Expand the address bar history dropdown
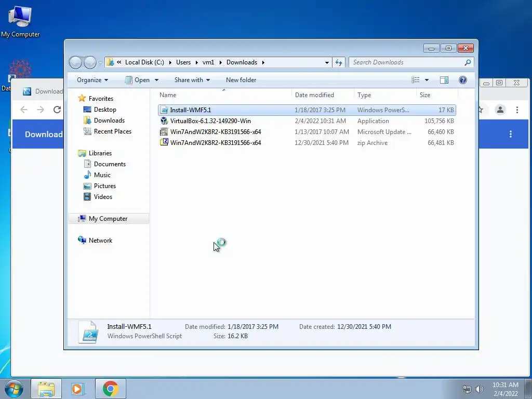The image size is (532, 399). click(x=327, y=62)
